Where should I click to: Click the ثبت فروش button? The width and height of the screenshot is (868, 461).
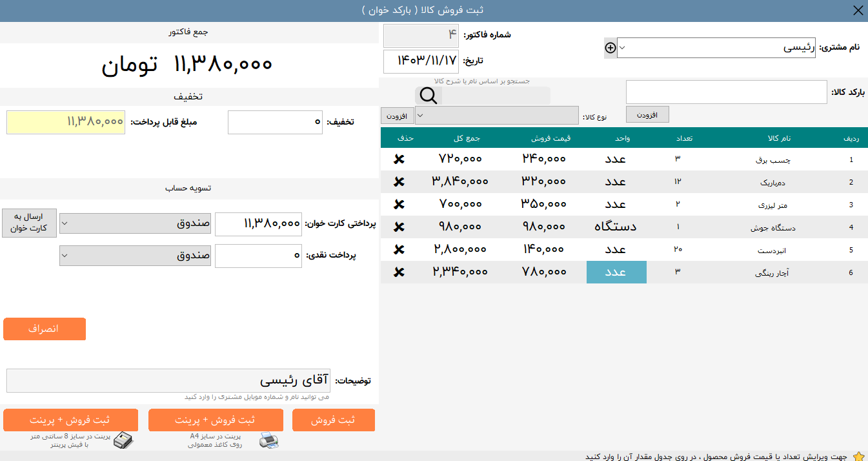334,420
